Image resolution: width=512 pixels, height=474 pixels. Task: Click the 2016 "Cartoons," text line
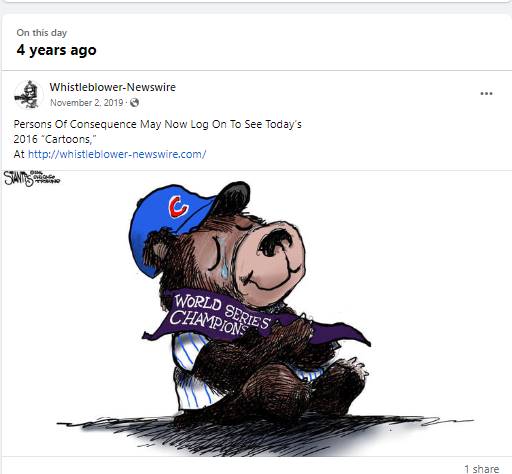click(x=55, y=139)
